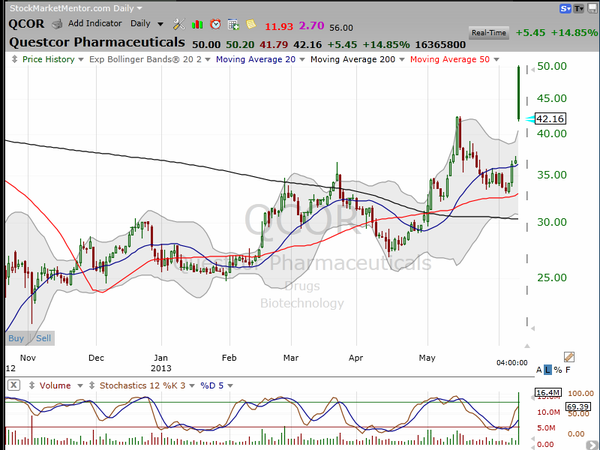Click the Sell button

[43, 338]
